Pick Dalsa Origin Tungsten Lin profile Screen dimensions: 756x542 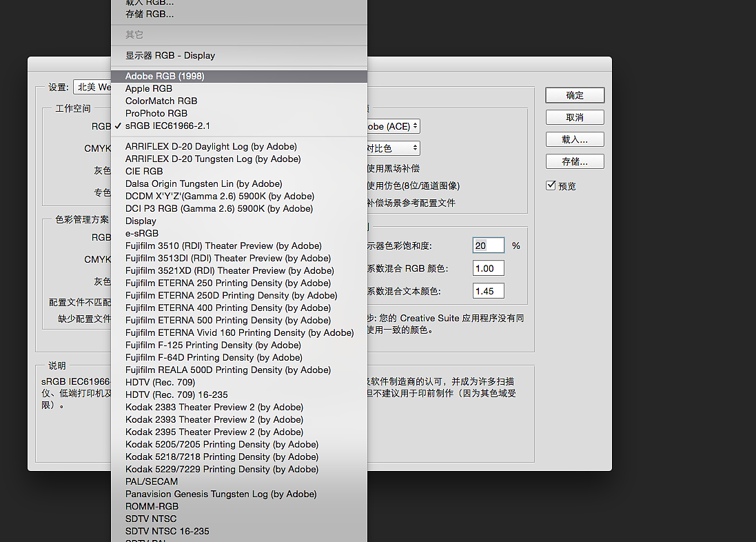click(238, 184)
